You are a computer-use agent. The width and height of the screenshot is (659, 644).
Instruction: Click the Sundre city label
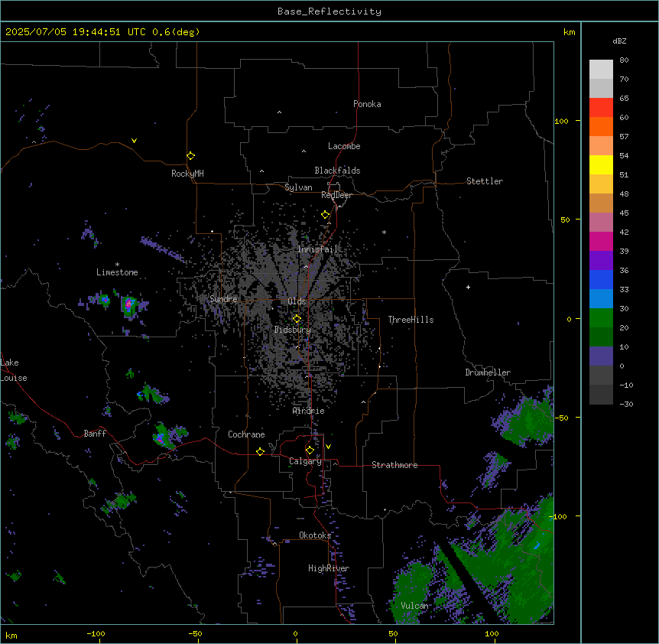click(223, 299)
